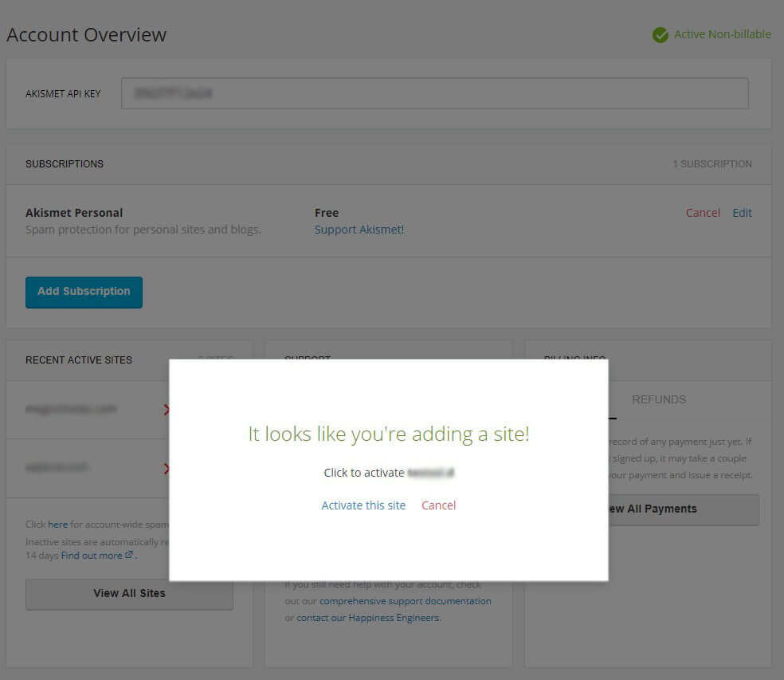Click the Akismet Personal plan name
Viewport: 784px width, 680px height.
pyautogui.click(x=74, y=213)
